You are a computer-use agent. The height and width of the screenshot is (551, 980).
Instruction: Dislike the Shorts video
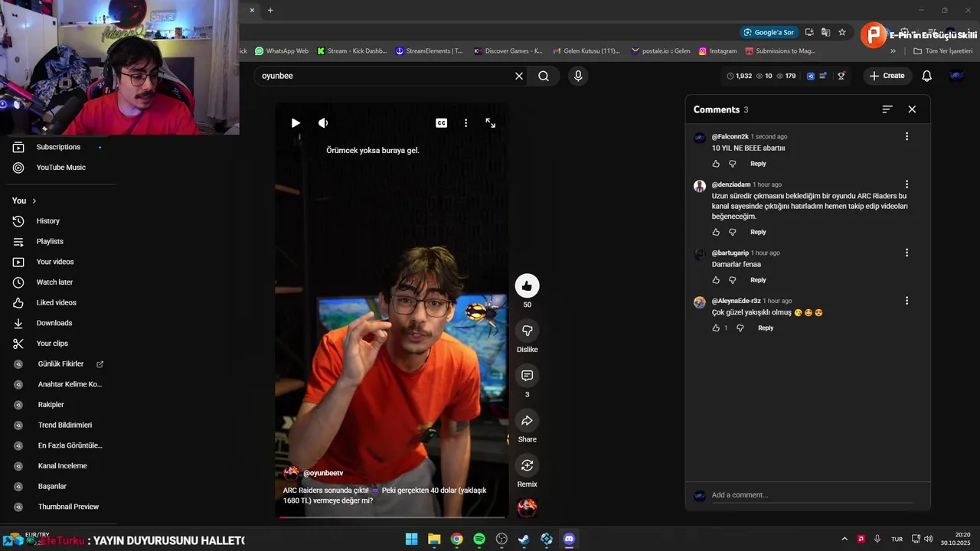pyautogui.click(x=527, y=331)
